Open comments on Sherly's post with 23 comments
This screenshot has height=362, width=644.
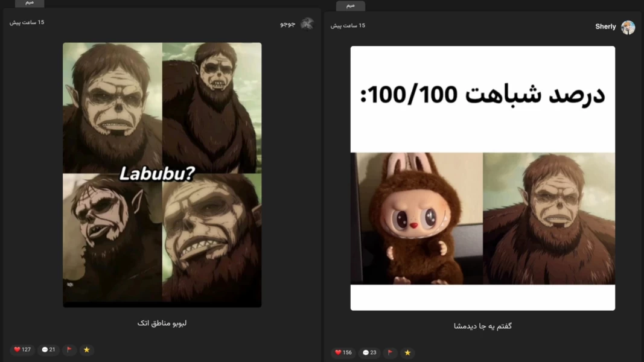tap(369, 352)
